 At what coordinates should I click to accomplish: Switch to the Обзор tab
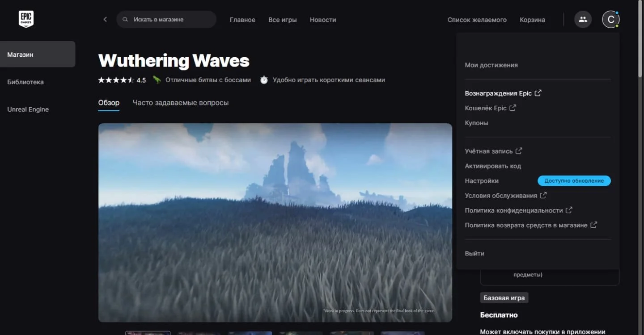coord(109,103)
